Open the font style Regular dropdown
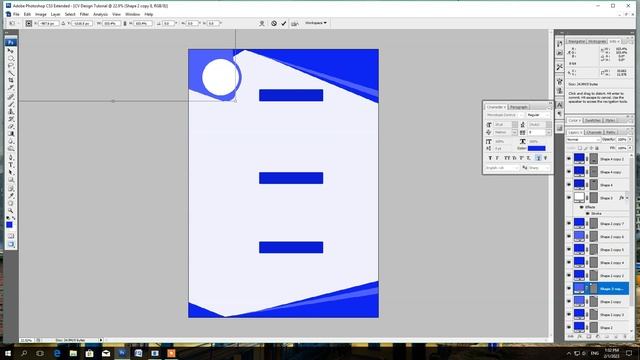Screen dimensions: 640x360 pos(538,115)
